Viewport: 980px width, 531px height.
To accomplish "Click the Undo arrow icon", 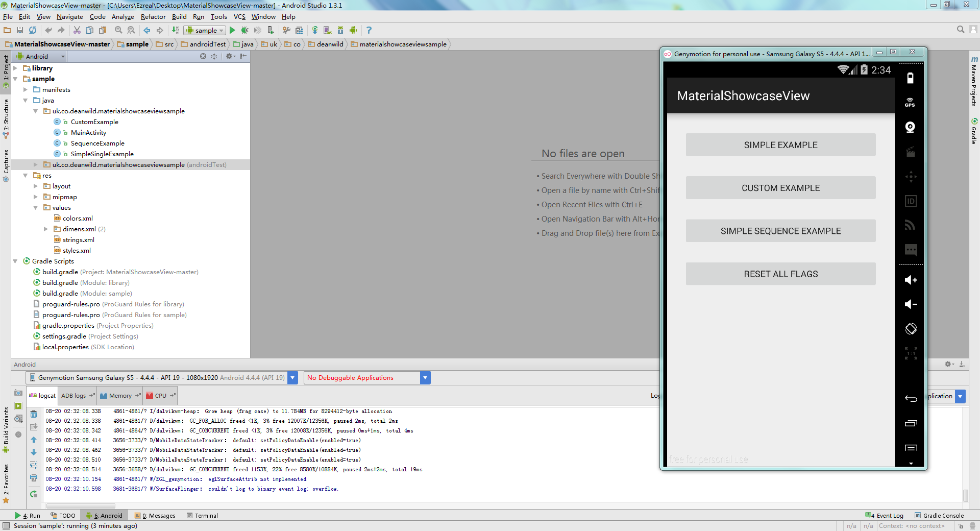I will (x=48, y=30).
